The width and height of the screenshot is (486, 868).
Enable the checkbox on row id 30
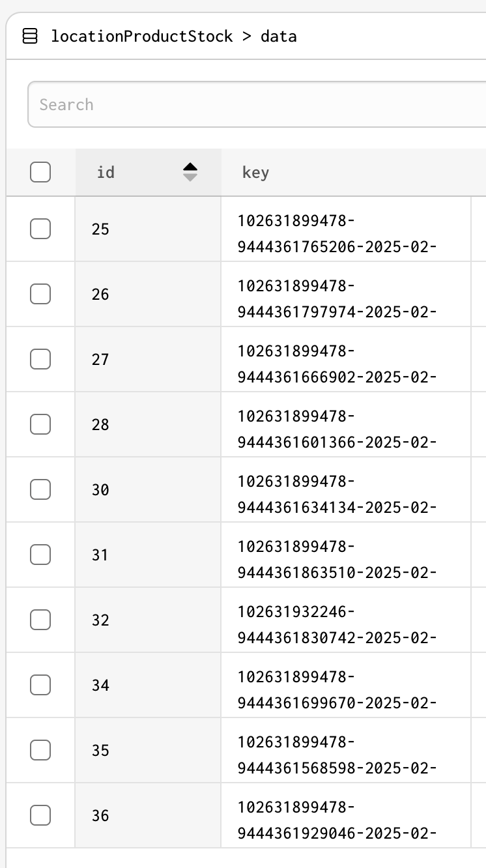[x=40, y=489]
